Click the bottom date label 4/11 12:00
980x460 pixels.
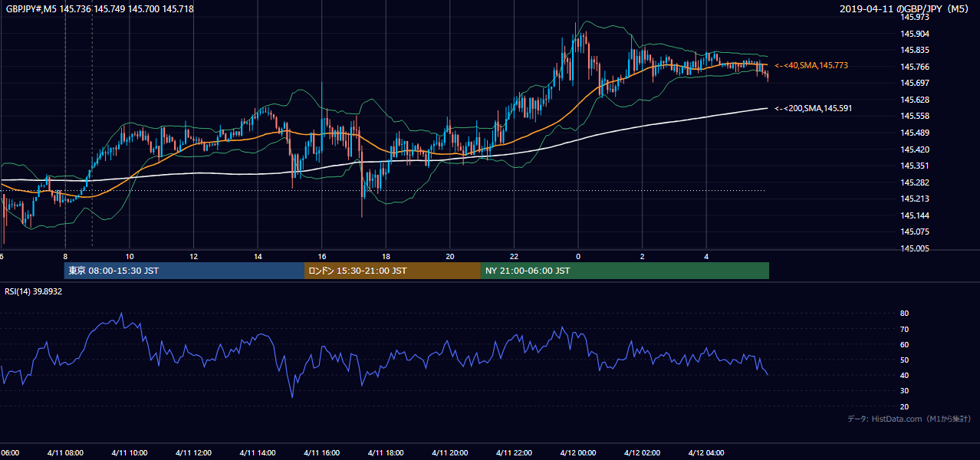[193, 452]
